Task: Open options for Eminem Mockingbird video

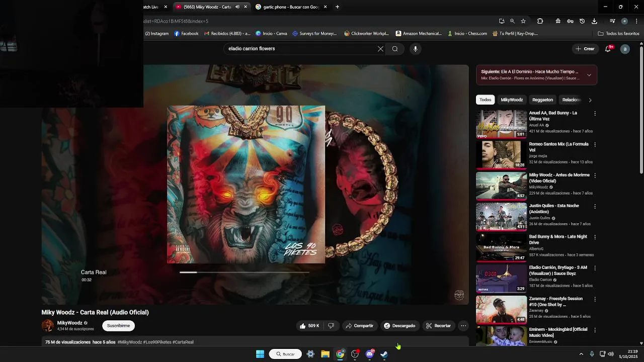Action: point(595,330)
